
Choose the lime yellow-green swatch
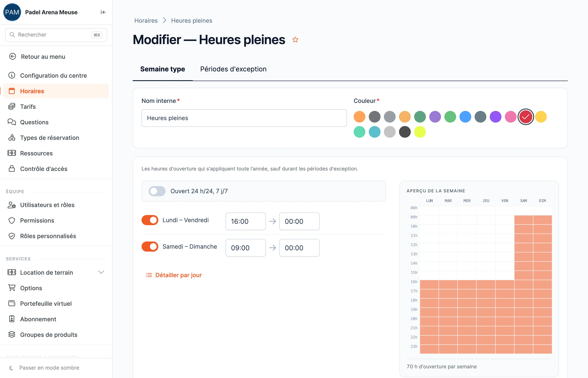(x=420, y=132)
